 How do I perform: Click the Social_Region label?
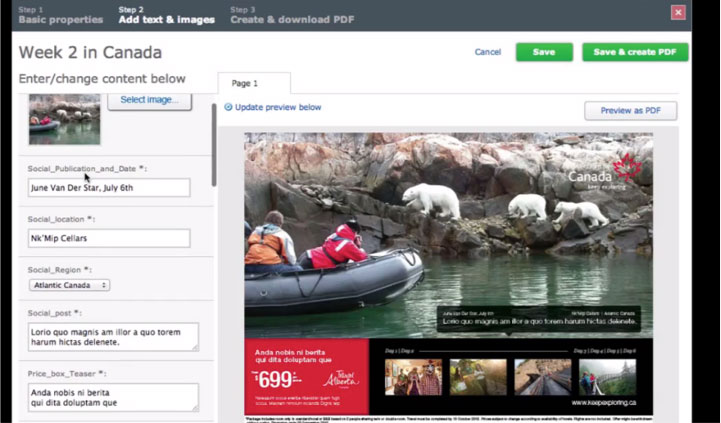pyautogui.click(x=60, y=270)
